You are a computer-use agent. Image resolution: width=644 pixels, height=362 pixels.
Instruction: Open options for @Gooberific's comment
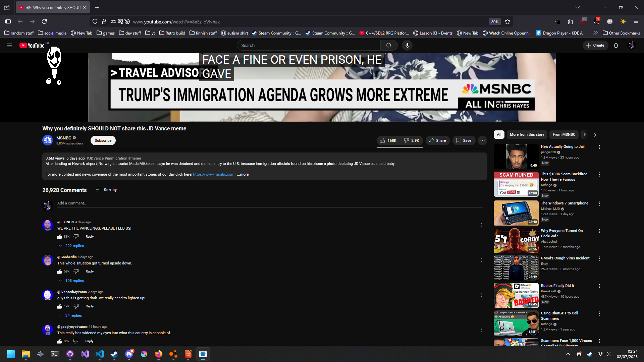[x=482, y=260]
